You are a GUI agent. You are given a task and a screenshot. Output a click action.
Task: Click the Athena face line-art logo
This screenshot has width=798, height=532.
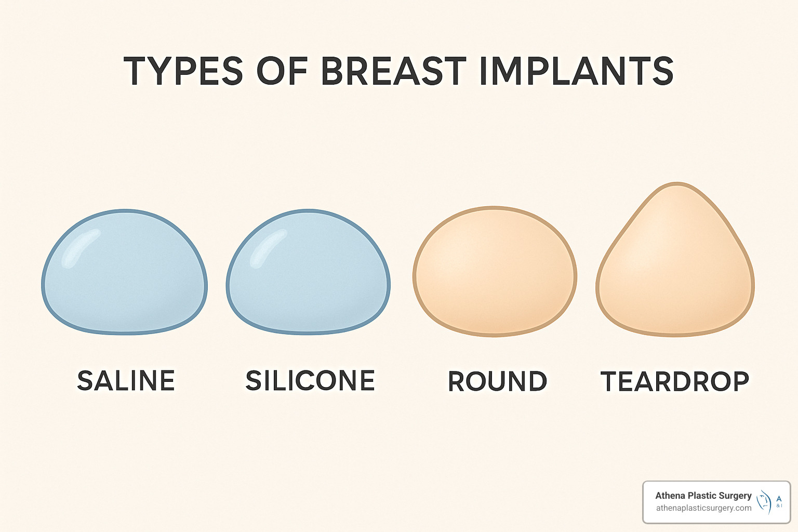pyautogui.click(x=764, y=501)
